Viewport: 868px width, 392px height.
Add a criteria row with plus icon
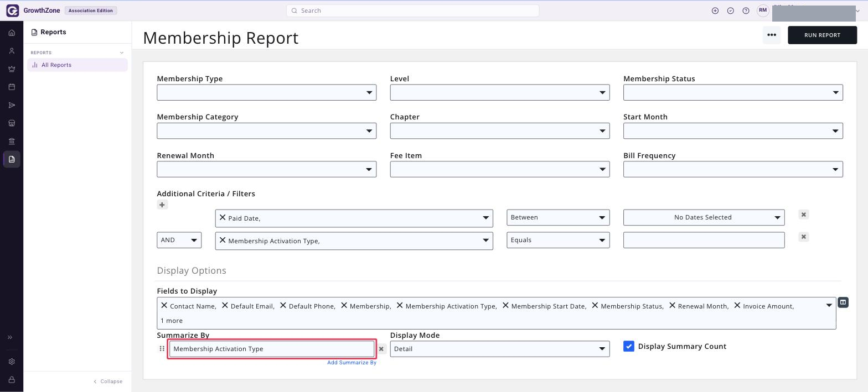pyautogui.click(x=162, y=205)
